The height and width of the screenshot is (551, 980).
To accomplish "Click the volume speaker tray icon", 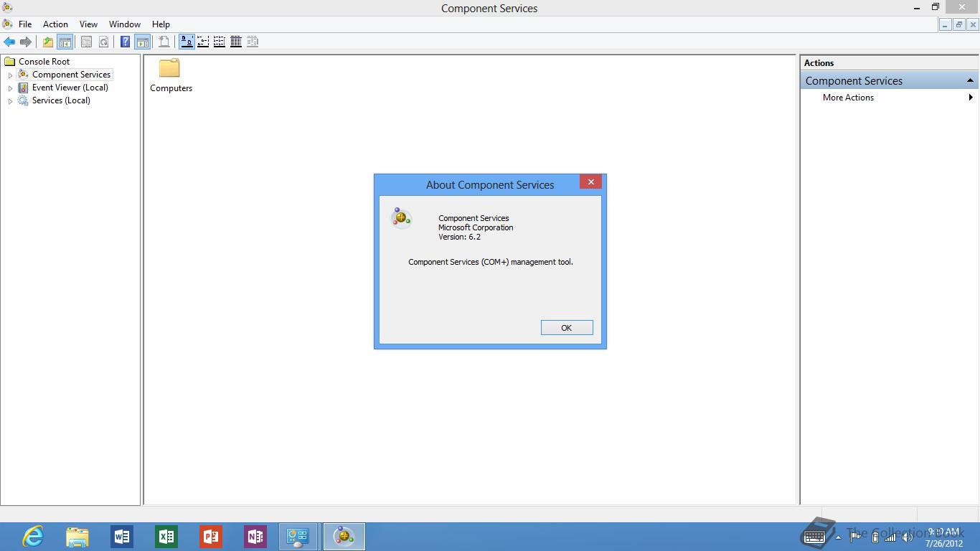I will pos(908,537).
